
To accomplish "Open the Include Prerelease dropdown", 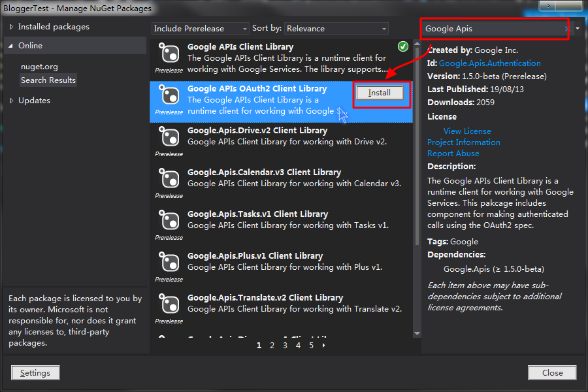I will (201, 29).
